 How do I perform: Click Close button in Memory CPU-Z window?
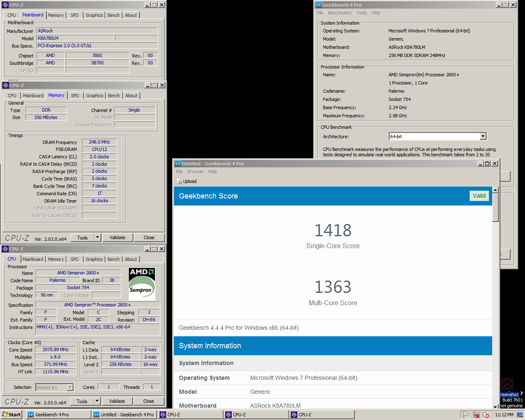(x=149, y=237)
